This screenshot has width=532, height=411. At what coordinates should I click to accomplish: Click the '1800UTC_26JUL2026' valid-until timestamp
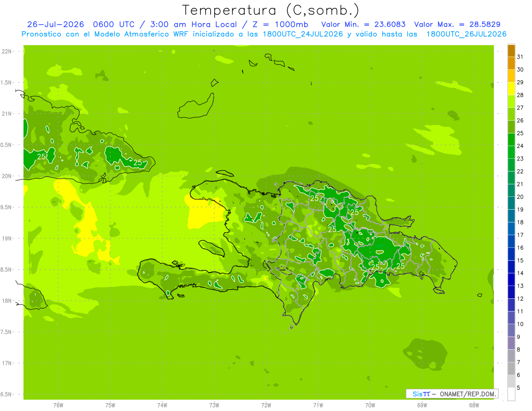(x=466, y=34)
